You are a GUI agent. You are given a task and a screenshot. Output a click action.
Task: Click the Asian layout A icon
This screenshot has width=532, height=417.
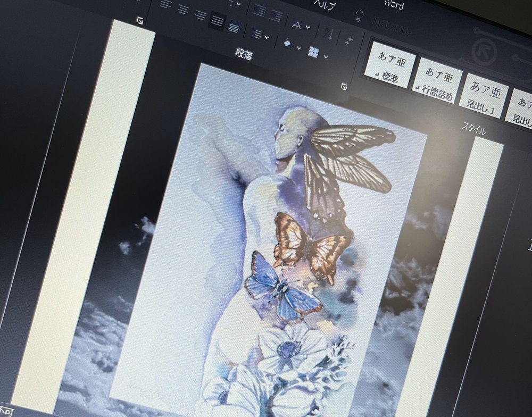click(297, 26)
